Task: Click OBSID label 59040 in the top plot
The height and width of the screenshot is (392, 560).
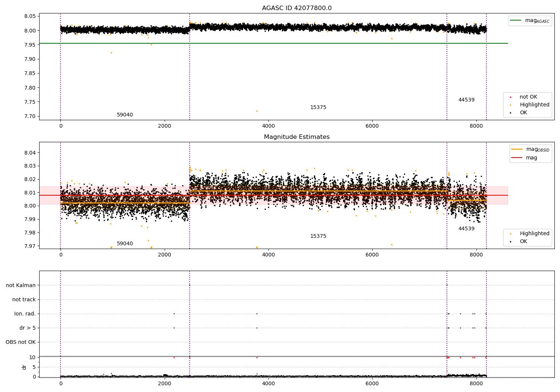Action: pos(125,115)
